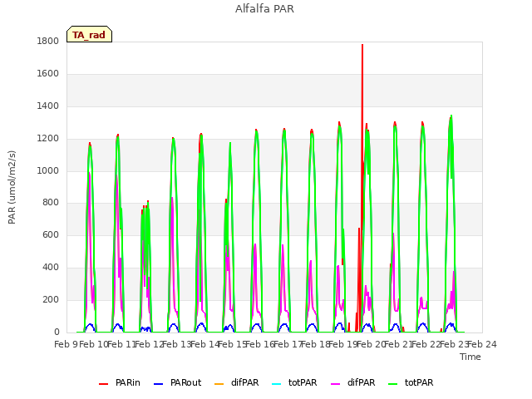The width and height of the screenshot is (532, 399).
Task: Toggle the PARin legend label
Action: 128,382
